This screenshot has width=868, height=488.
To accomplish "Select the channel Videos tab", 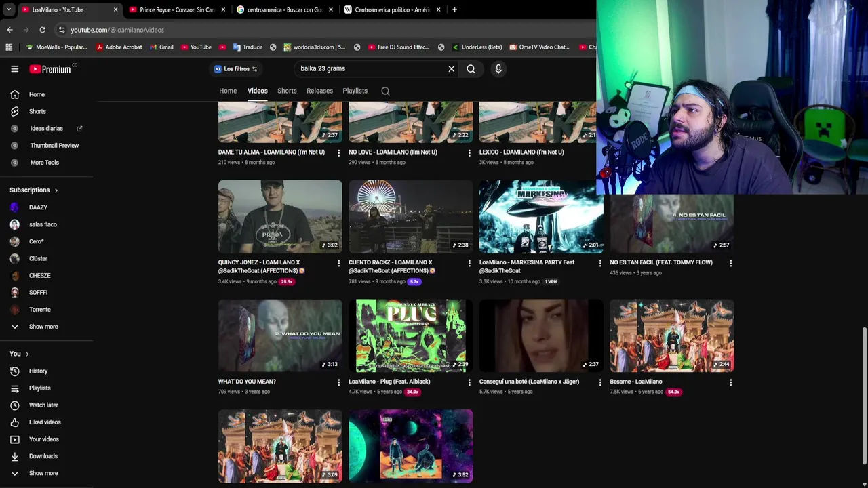I will [257, 91].
